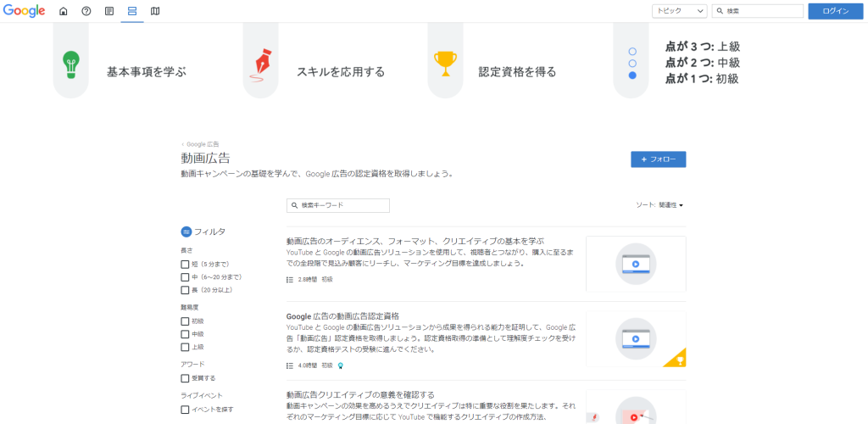
Task: Open the first course video thumbnail
Action: click(636, 264)
